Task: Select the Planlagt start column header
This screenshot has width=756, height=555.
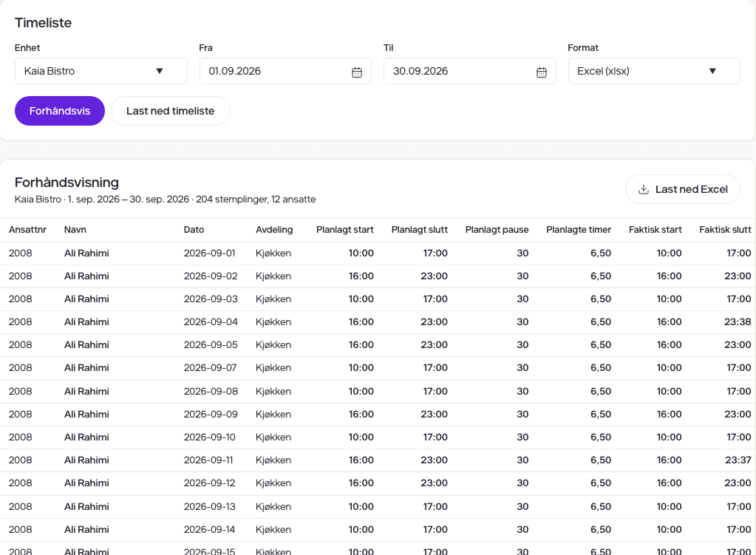Action: click(x=344, y=230)
